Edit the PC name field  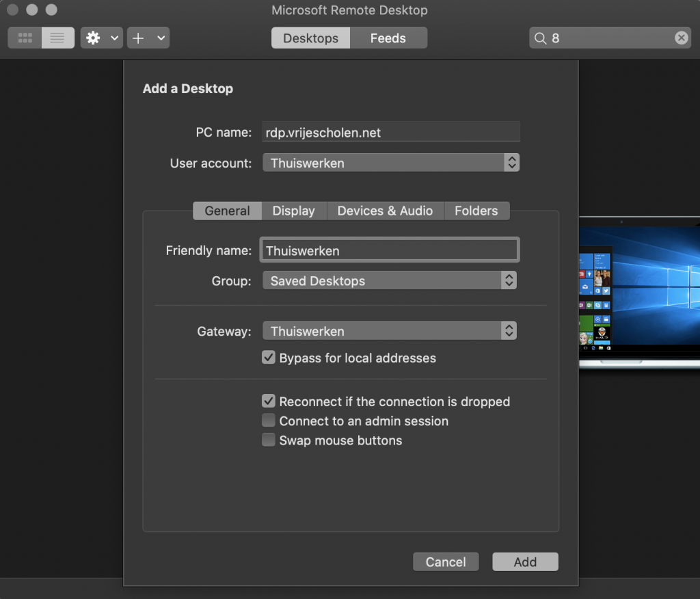(x=390, y=132)
